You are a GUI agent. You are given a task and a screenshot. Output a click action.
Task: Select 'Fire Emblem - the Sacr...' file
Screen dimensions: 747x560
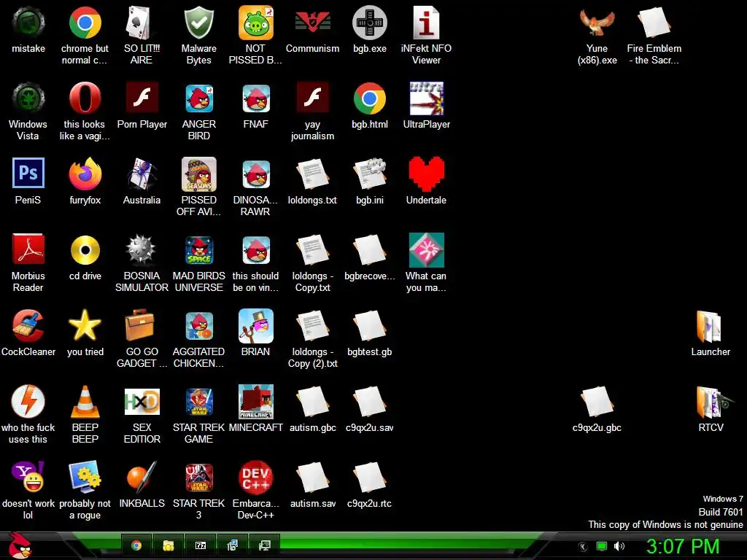(x=654, y=23)
